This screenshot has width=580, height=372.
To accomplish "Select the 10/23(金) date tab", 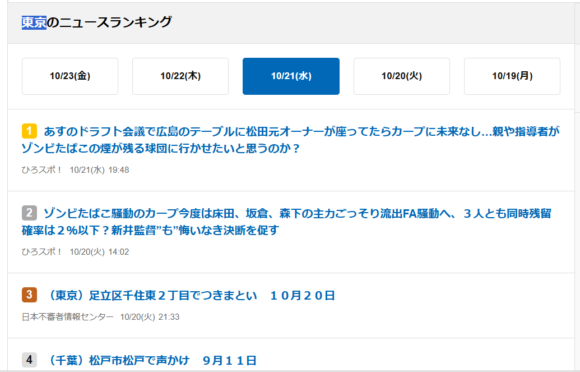I will click(x=70, y=76).
